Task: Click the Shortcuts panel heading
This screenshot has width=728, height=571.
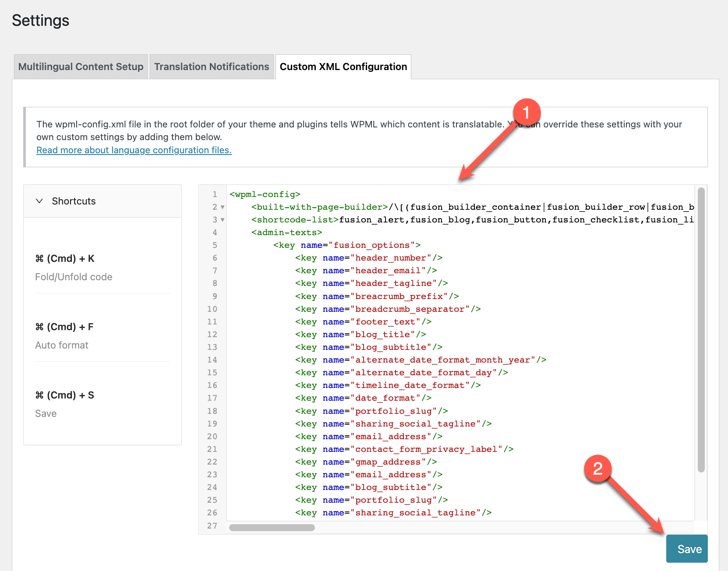Action: (74, 201)
